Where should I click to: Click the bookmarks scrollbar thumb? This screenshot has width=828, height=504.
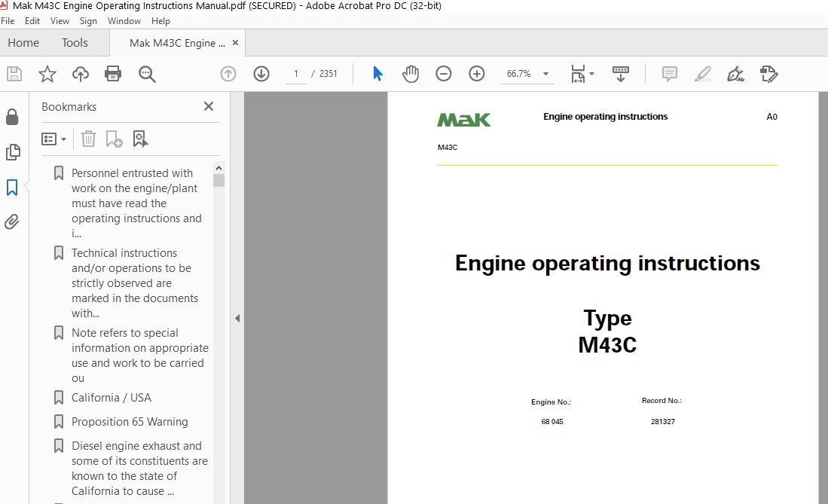(218, 181)
